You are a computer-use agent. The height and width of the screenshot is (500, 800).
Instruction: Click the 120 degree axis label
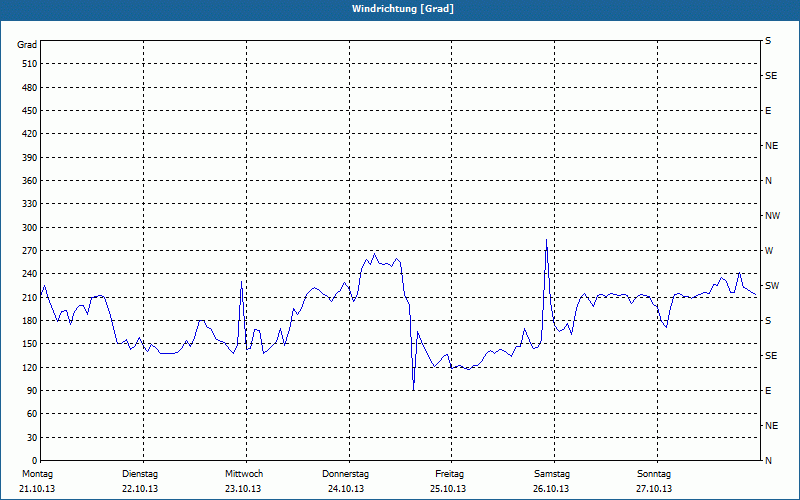coord(30,367)
